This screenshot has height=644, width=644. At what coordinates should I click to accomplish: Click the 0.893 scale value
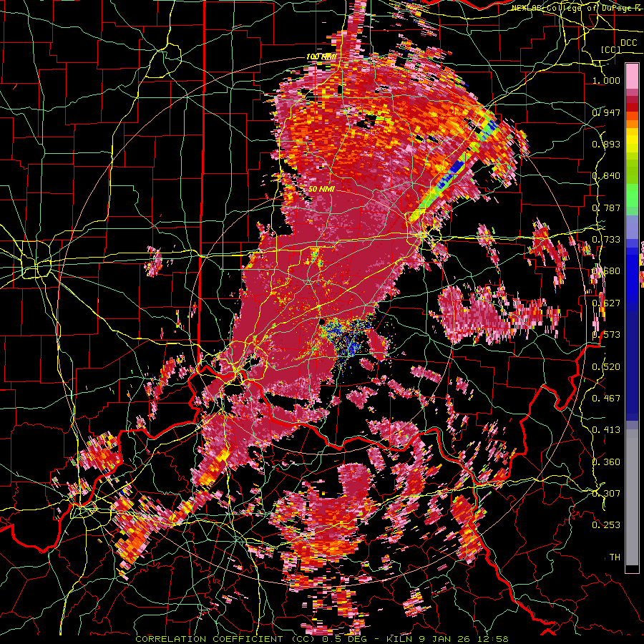(606, 144)
